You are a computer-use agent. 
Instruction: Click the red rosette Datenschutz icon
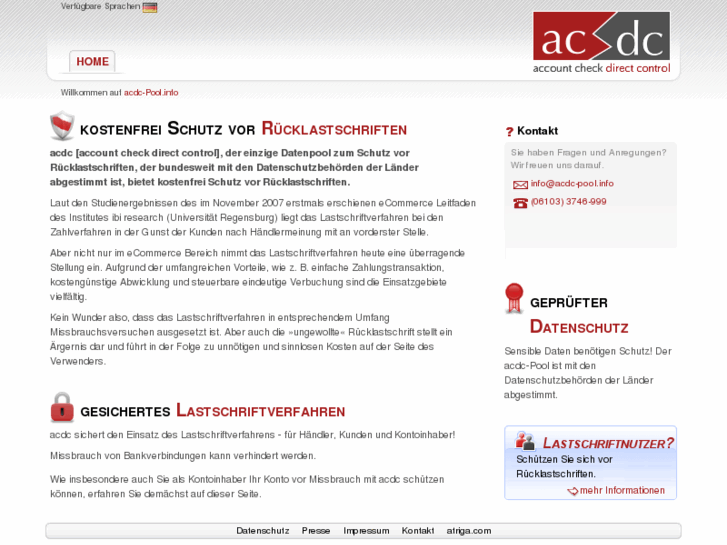(x=514, y=298)
